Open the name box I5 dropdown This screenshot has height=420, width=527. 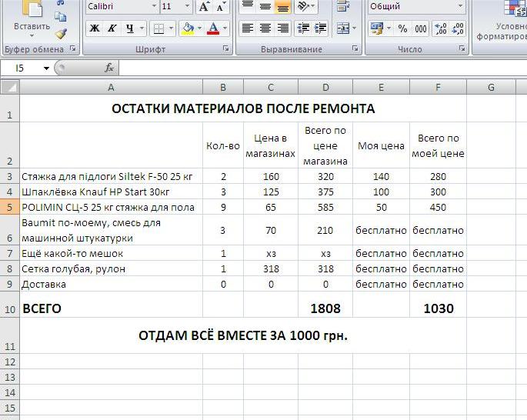(x=46, y=68)
